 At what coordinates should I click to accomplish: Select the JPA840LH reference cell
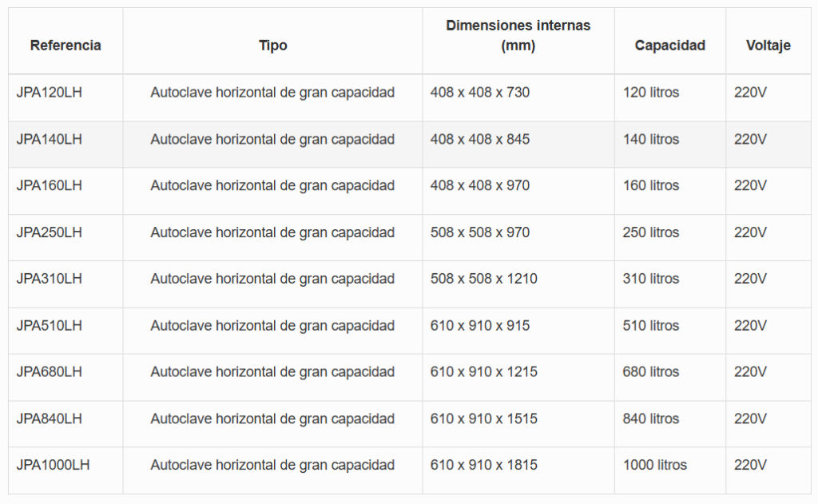pyautogui.click(x=50, y=419)
